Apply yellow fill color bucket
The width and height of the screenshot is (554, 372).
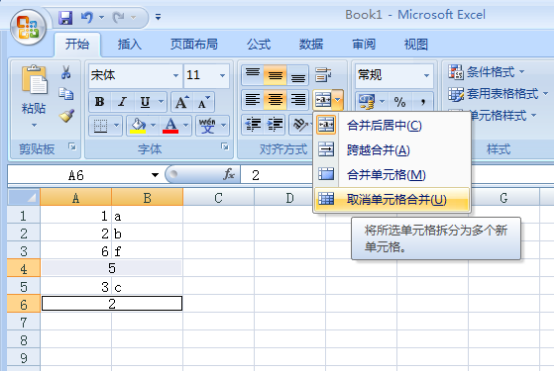138,126
